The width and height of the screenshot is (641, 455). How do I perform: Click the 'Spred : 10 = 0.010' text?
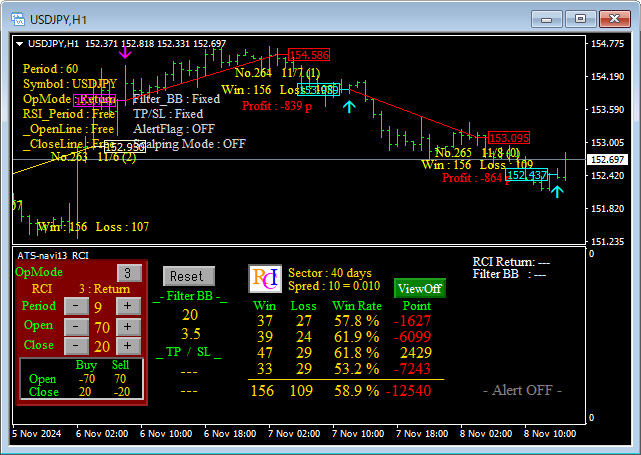tap(334, 286)
